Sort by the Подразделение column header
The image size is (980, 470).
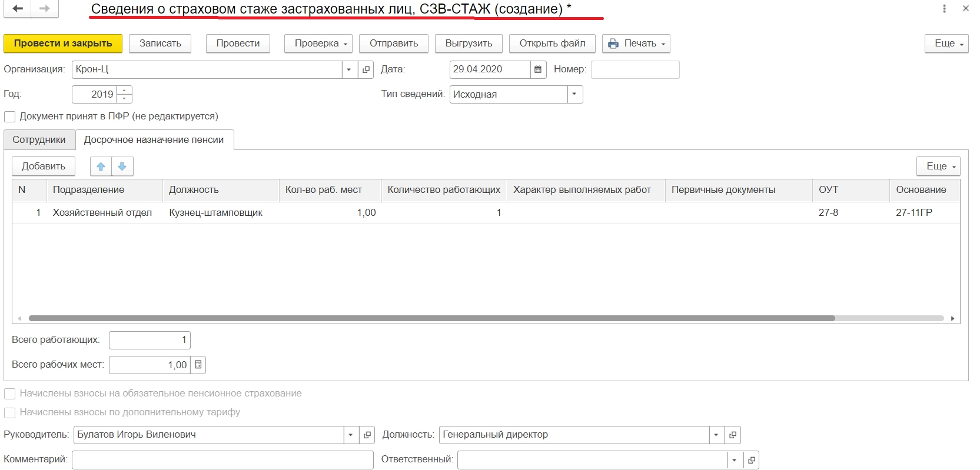point(105,190)
